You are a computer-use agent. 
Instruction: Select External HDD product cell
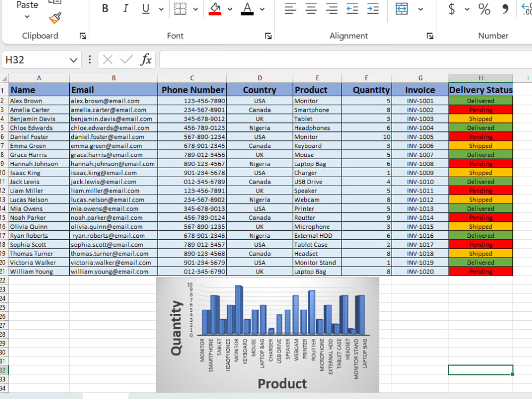tap(317, 236)
